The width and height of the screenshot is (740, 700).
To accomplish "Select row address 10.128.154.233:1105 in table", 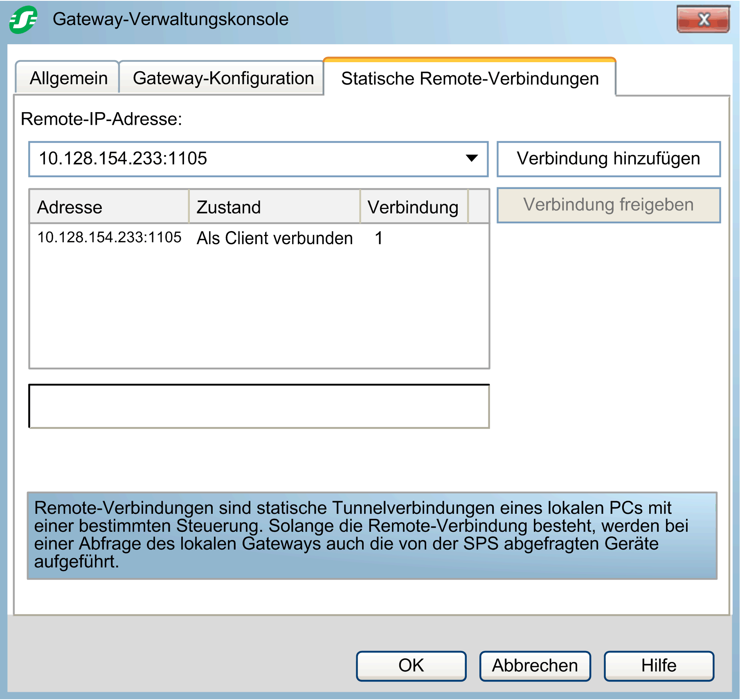I will 109,237.
